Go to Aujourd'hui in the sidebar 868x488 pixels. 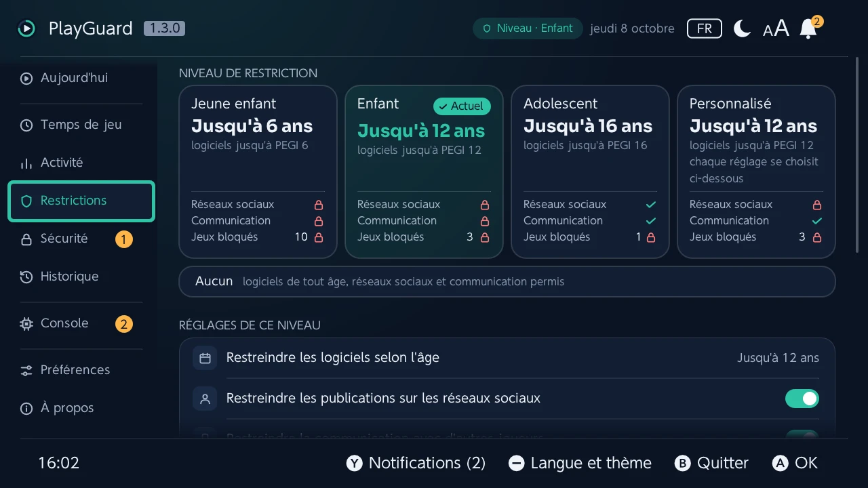coord(81,78)
